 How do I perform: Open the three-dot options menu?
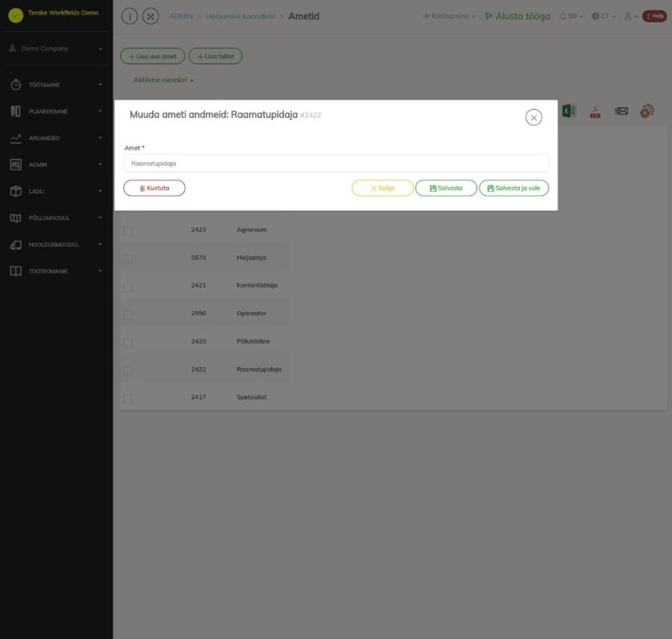[x=130, y=16]
